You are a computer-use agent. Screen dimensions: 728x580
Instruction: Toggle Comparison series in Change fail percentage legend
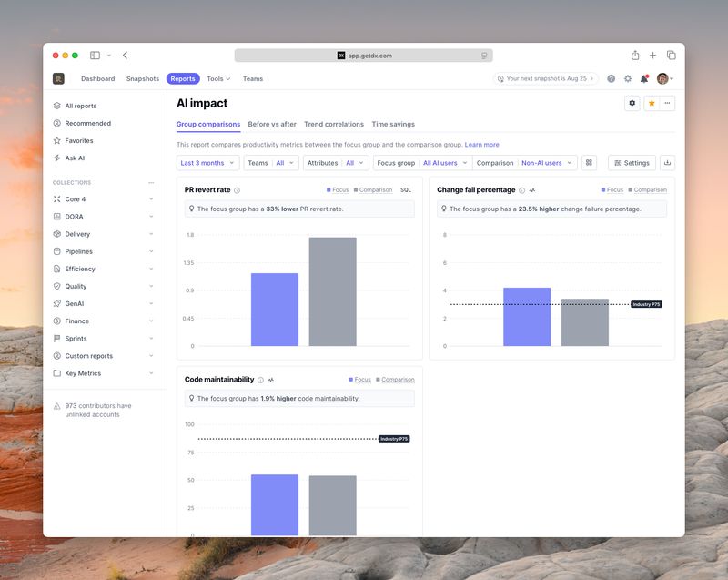click(x=646, y=190)
